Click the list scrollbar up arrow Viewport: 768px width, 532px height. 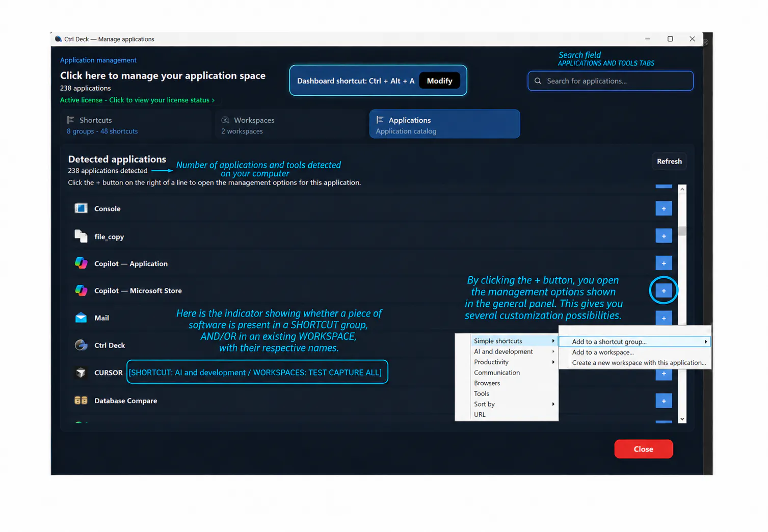click(682, 189)
